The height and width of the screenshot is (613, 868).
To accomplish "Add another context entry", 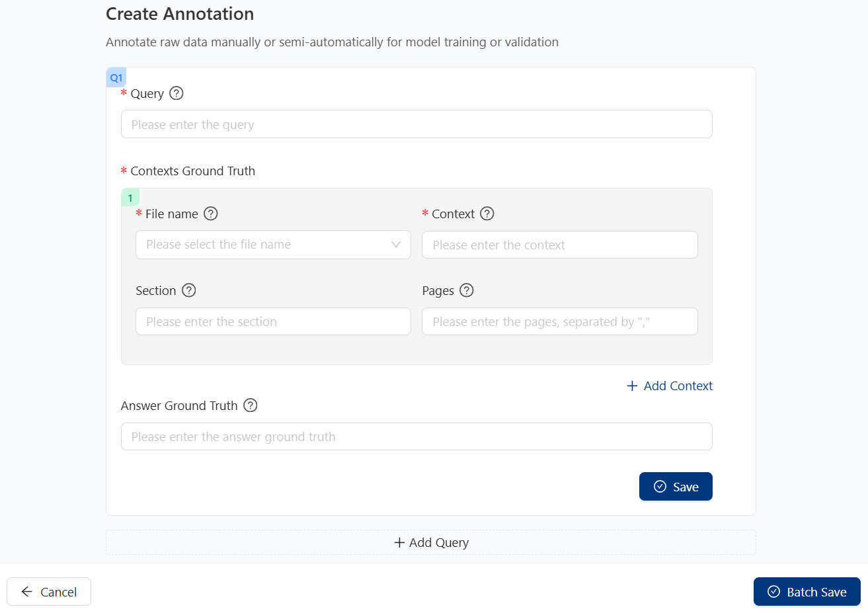I will 670,386.
